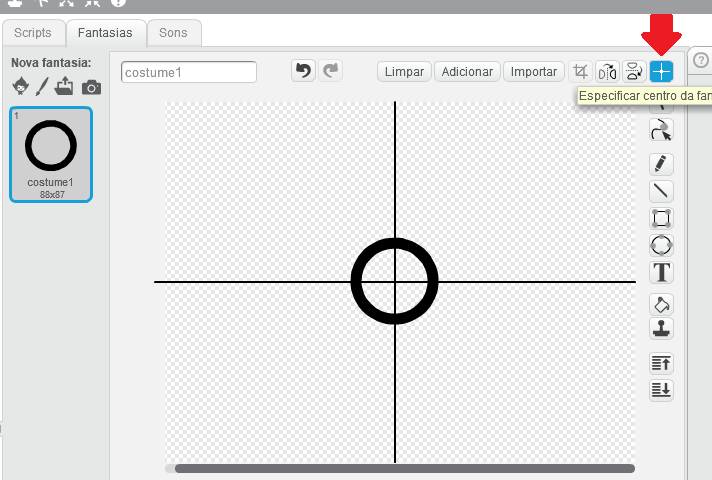Activate the set costume center tool
Viewport: 712px width, 480px height.
pos(661,72)
